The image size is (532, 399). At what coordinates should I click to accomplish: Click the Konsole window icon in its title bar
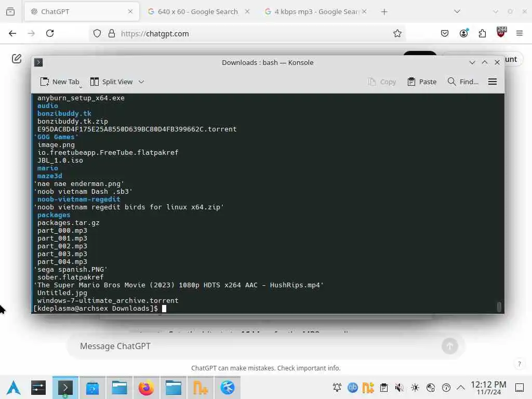(x=38, y=62)
